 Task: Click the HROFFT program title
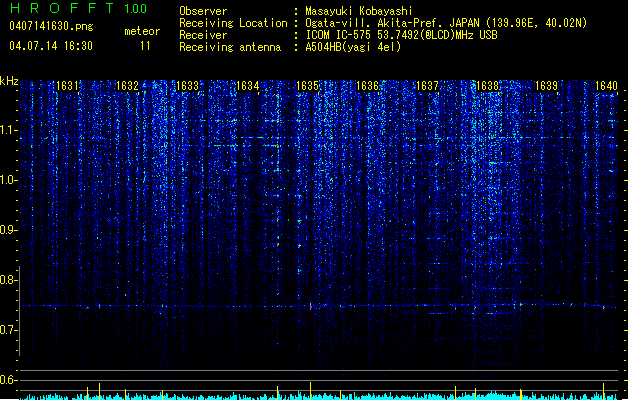pos(62,8)
